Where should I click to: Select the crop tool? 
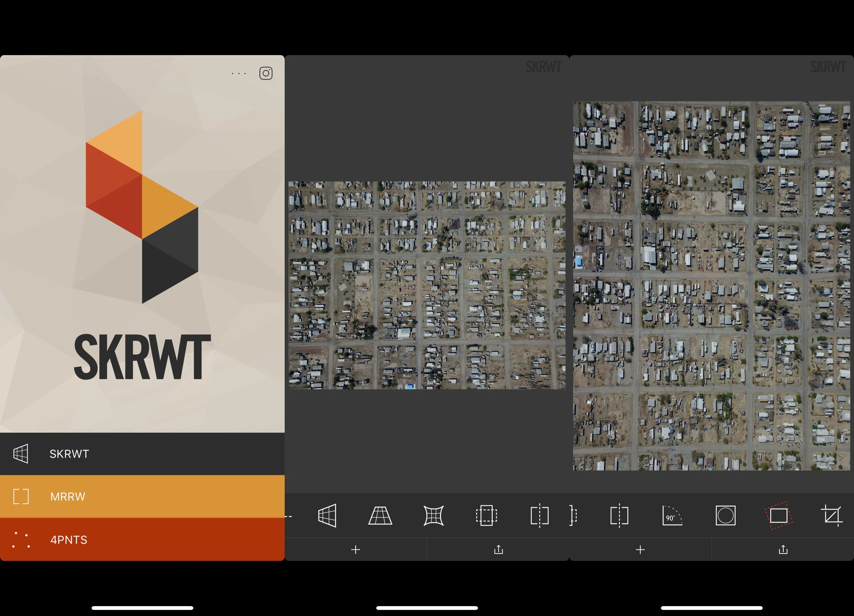(x=832, y=516)
